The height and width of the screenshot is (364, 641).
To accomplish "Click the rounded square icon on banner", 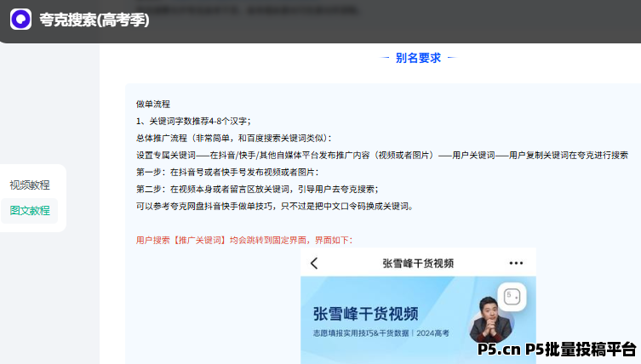I will tap(512, 297).
